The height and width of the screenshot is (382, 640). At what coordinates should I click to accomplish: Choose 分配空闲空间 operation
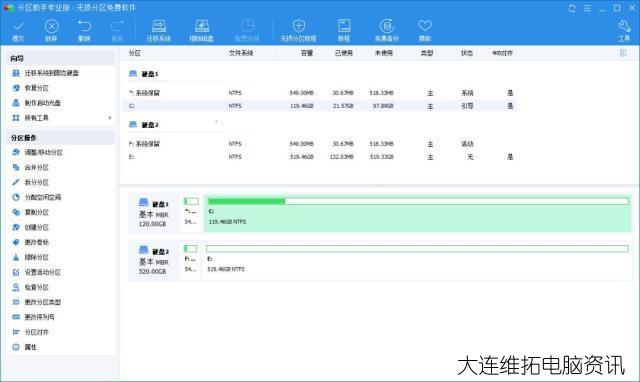click(x=42, y=198)
